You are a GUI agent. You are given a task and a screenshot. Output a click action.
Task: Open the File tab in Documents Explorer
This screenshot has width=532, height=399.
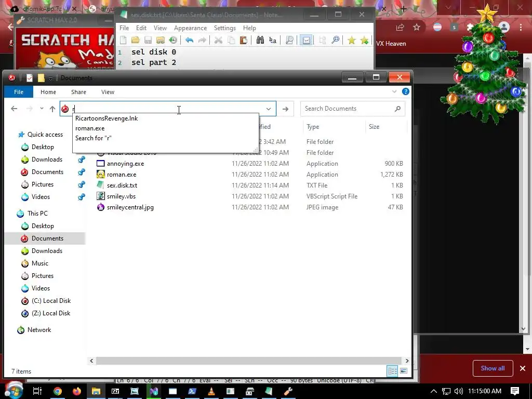pos(19,92)
